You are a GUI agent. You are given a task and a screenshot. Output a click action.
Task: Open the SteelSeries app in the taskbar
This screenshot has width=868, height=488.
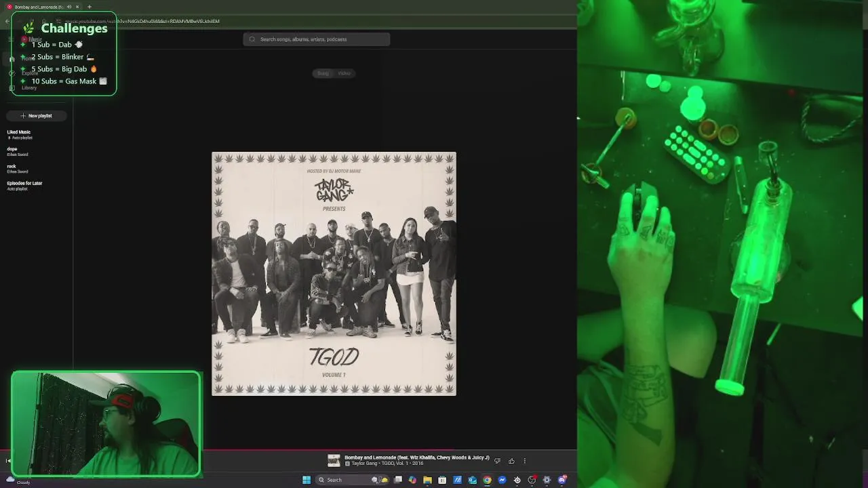pos(517,480)
